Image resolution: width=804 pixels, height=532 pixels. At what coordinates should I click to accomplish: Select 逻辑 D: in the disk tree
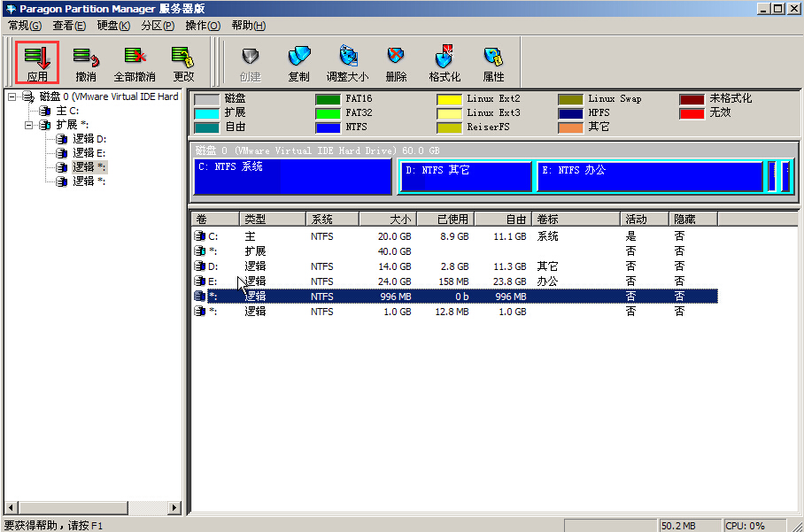(89, 139)
